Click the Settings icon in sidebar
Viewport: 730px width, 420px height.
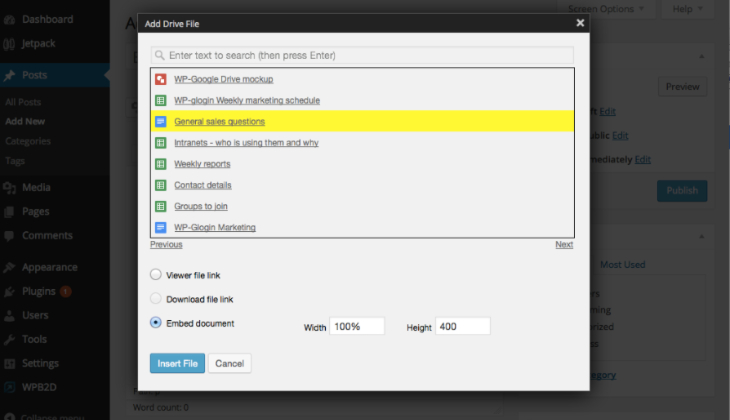tap(9, 364)
